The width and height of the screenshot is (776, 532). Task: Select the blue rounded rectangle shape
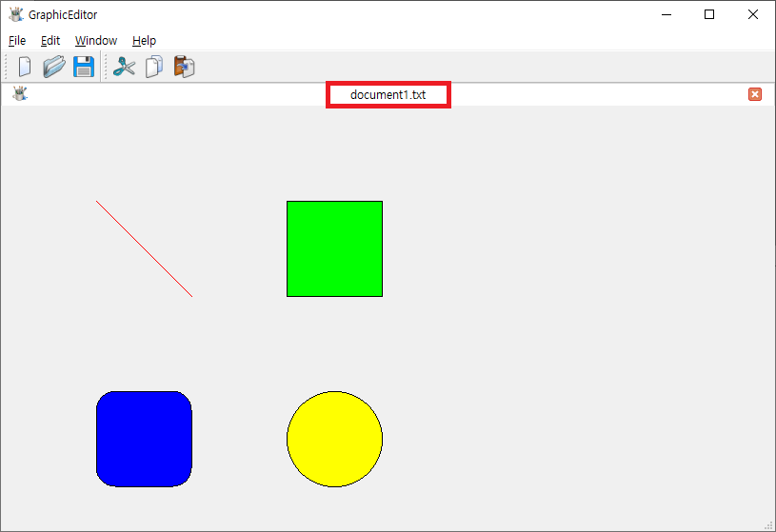(x=144, y=439)
